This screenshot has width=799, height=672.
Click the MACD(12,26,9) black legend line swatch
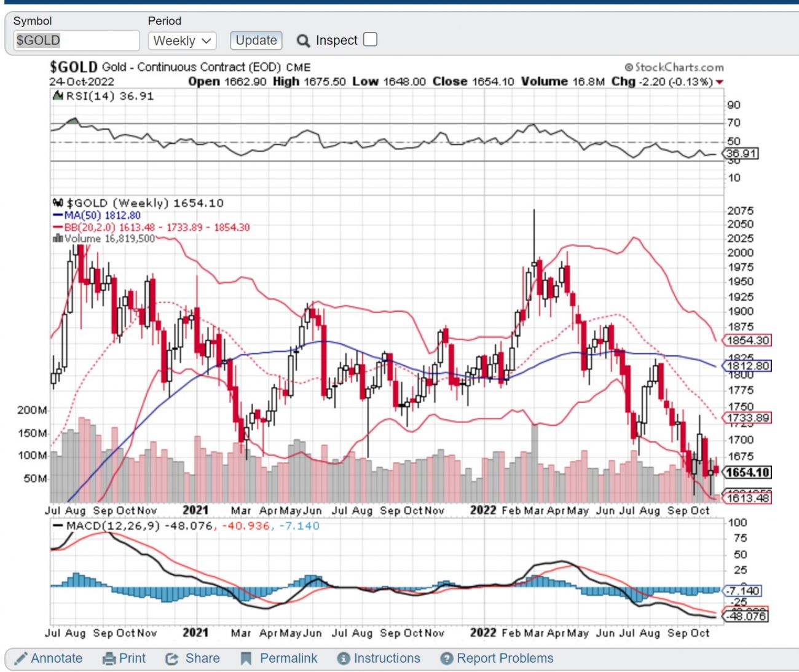(x=58, y=526)
